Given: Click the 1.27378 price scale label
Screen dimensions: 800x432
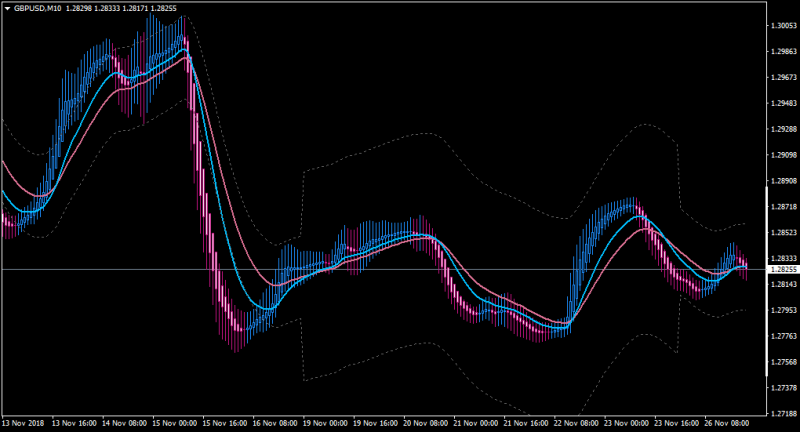Looking at the screenshot, I should 784,388.
